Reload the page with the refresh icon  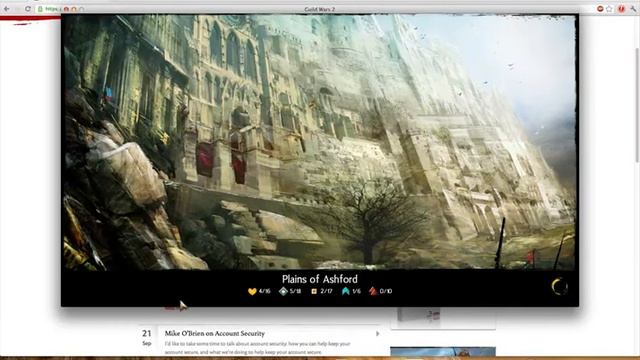[x=28, y=9]
